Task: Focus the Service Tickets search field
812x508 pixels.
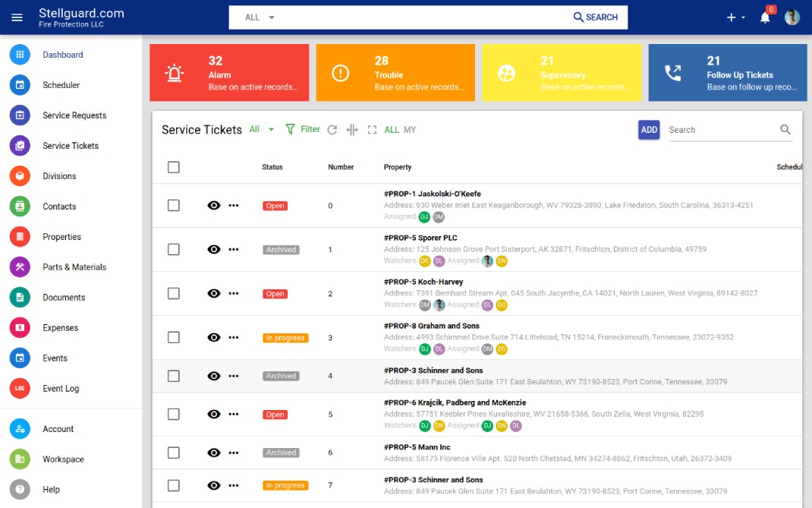Action: pyautogui.click(x=722, y=130)
